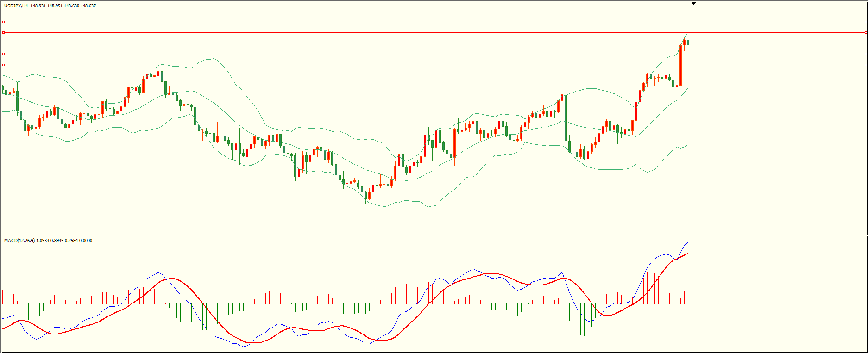Click the high price value 148.951
868x353 pixels.
55,6
